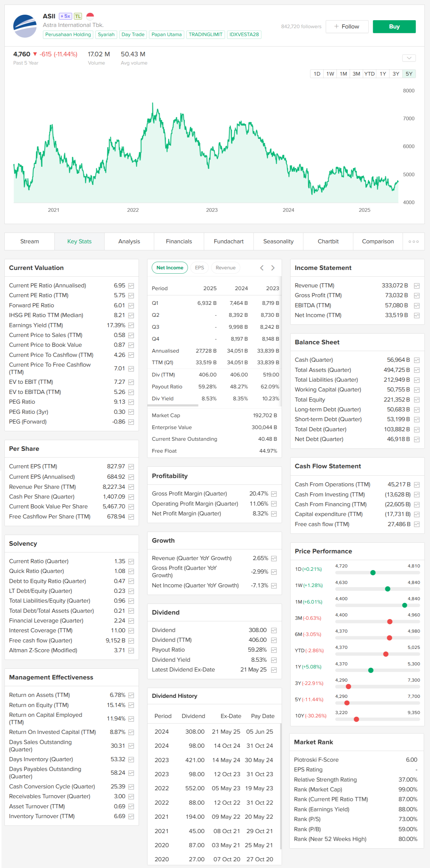Expand the chart options dropdown chevron
Viewport: 430px width, 868px height.
[x=409, y=58]
